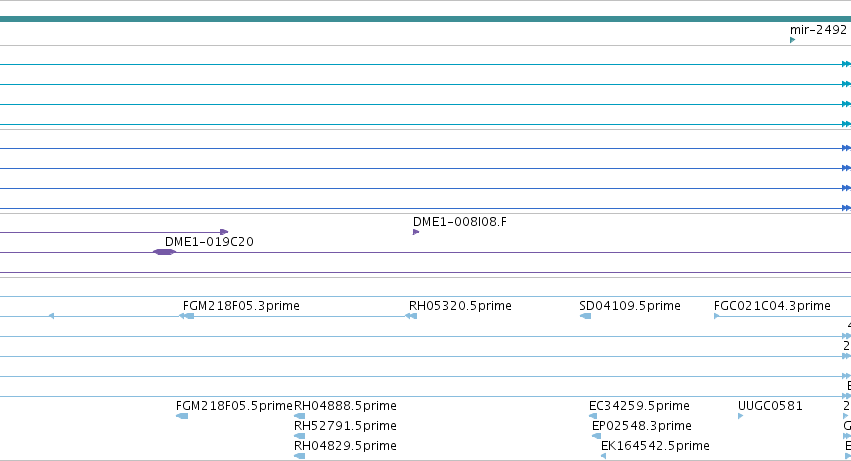This screenshot has height=461, width=851.
Task: Click the SD04109.5prime arrow glyph
Action: (x=585, y=316)
